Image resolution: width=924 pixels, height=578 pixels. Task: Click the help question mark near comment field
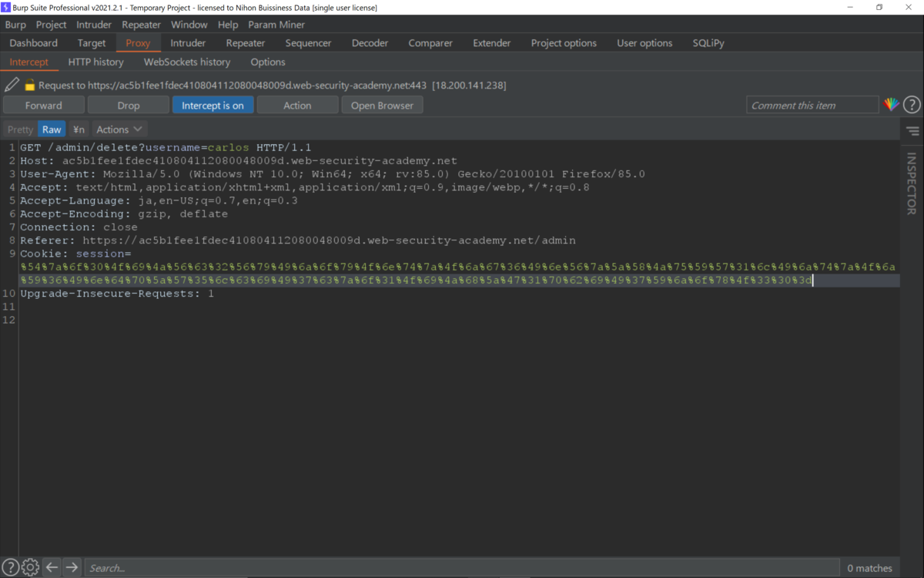click(x=912, y=105)
